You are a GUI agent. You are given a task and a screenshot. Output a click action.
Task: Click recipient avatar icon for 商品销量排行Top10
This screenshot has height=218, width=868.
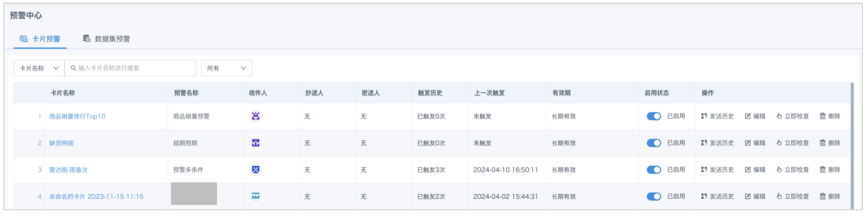(256, 116)
